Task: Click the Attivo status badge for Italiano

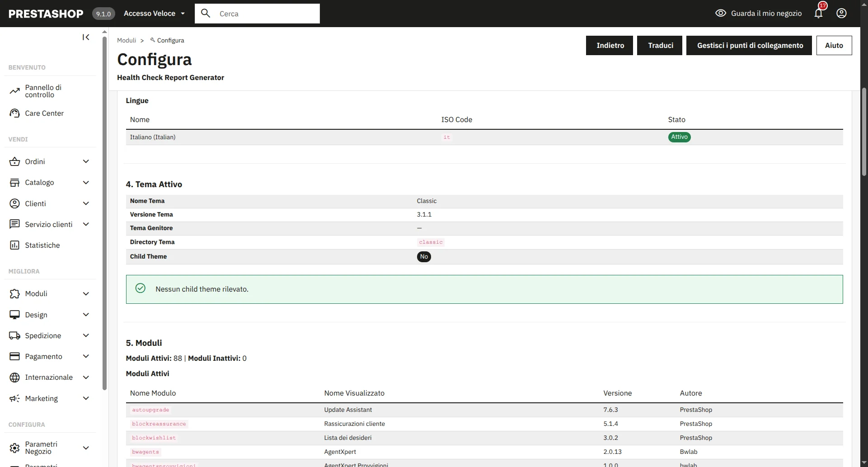Action: coord(679,137)
